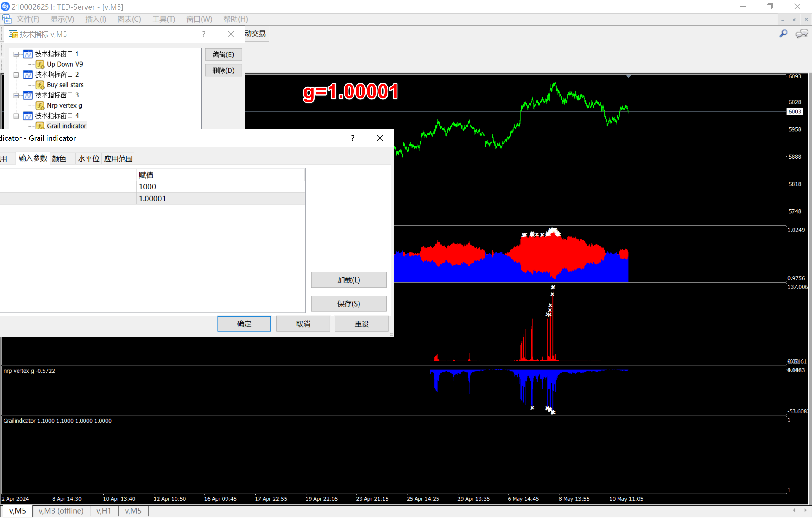Switch to the v,H1 chart tab
Viewport: 812px width, 518px height.
pos(104,511)
